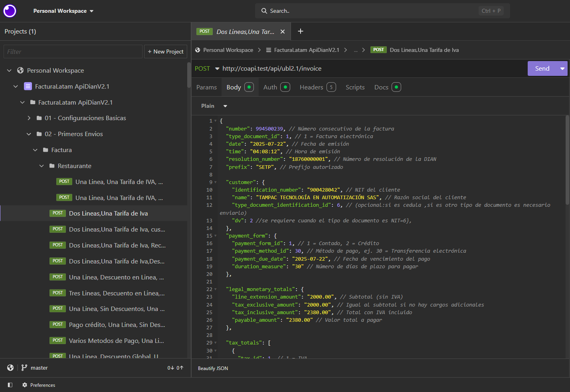Click the green status dot on Docs tab
This screenshot has height=392, width=570.
(396, 87)
